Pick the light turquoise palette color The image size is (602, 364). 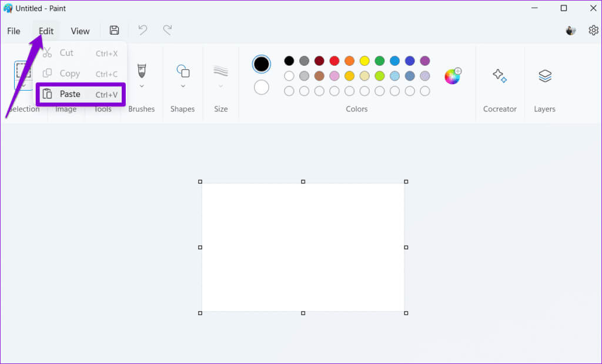[x=394, y=76]
